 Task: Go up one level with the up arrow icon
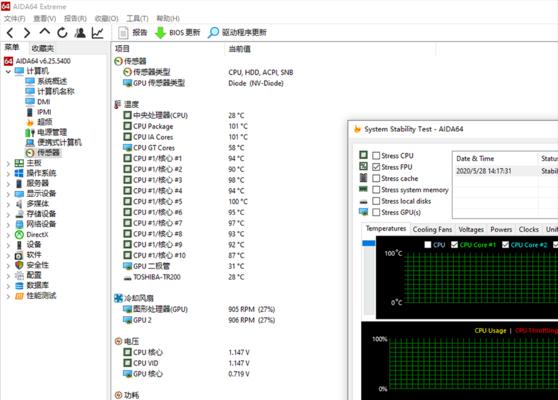pos(44,32)
